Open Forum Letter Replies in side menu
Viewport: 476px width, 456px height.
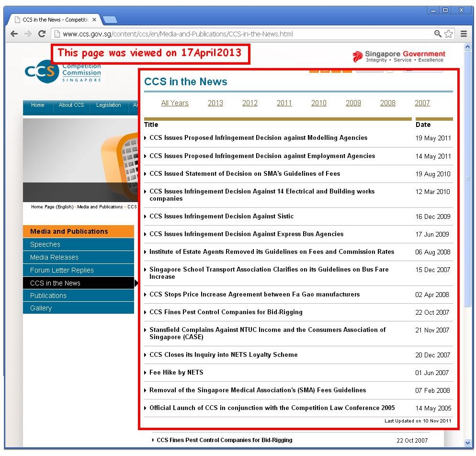click(x=79, y=270)
